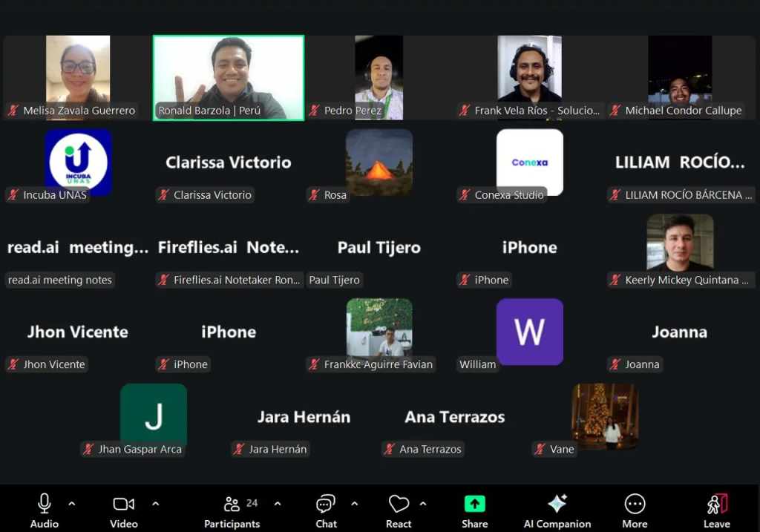Click Jhan Gaspar Arca's green J avatar
This screenshot has width=760, height=532.
click(154, 416)
